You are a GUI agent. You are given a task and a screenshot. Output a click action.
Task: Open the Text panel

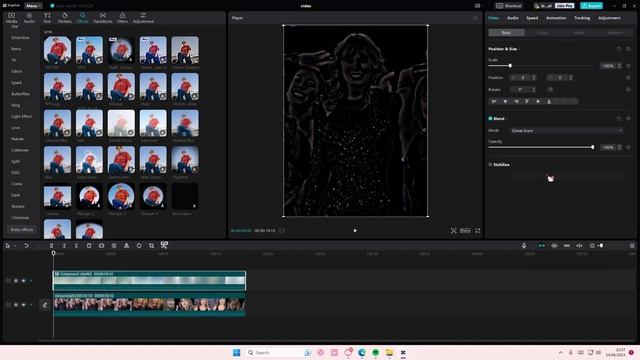(x=47, y=18)
